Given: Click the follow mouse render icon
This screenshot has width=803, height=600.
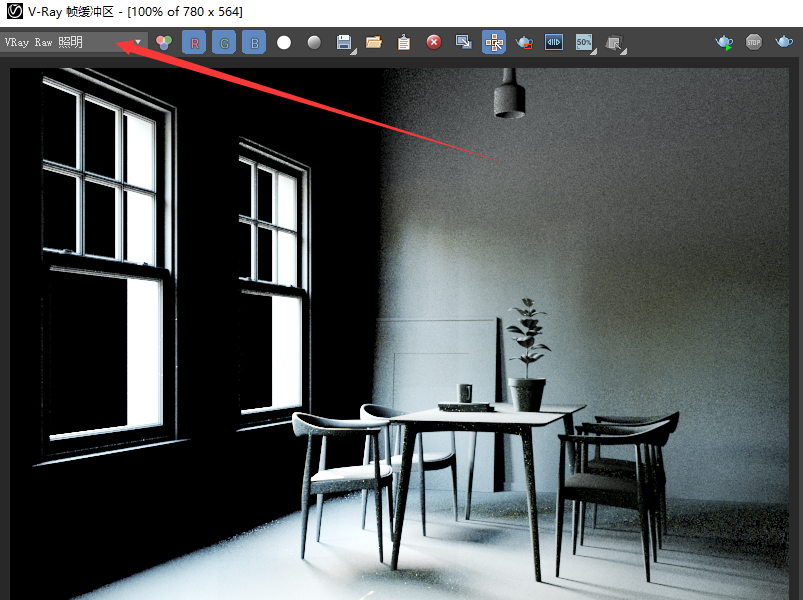Looking at the screenshot, I should (x=615, y=43).
